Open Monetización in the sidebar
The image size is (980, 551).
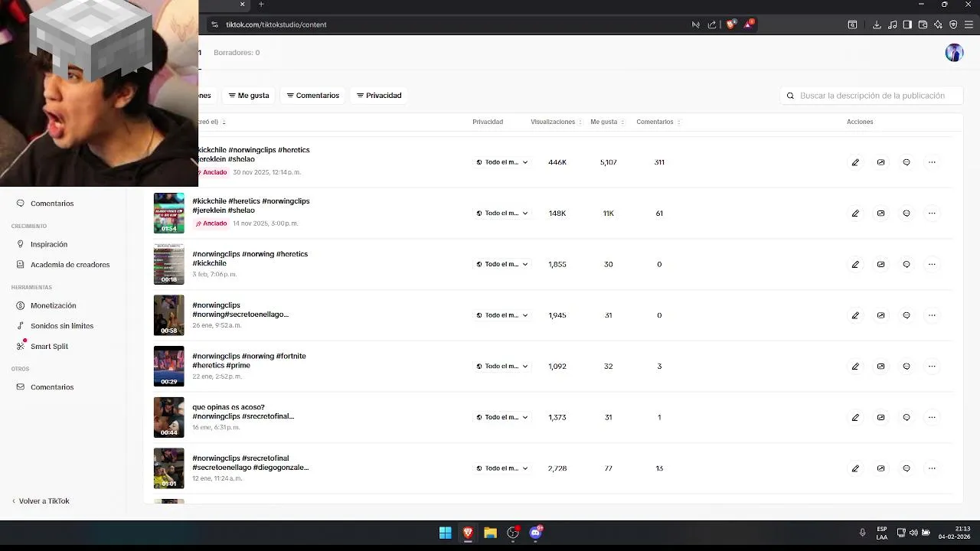(53, 305)
